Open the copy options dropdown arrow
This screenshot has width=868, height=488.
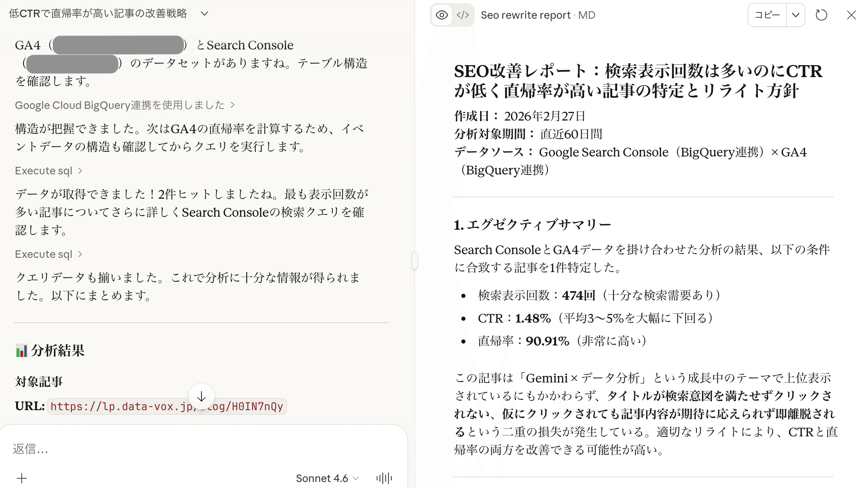[x=796, y=15]
